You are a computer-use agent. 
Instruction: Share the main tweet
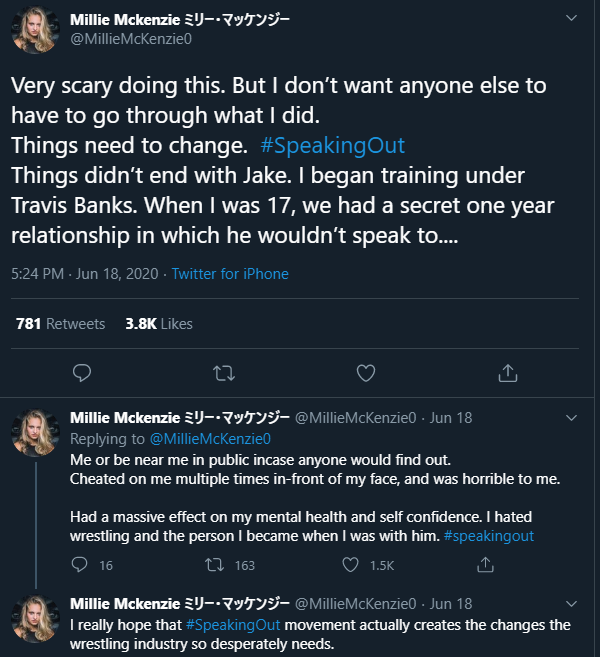coord(507,372)
